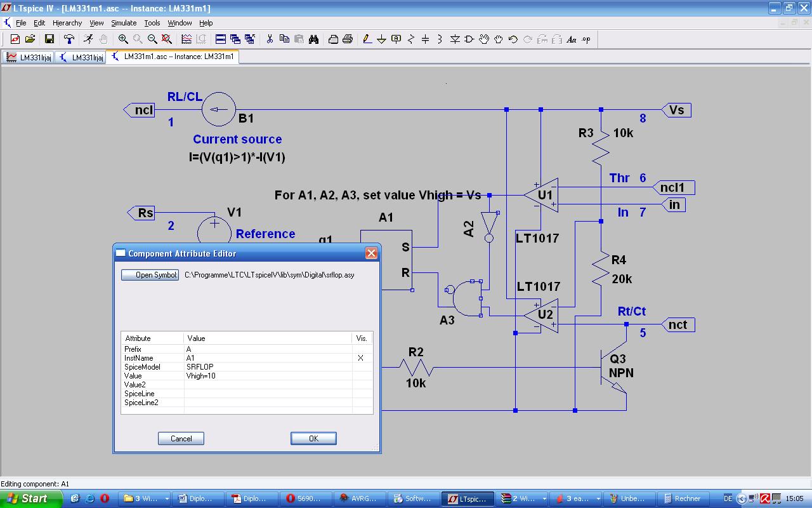This screenshot has height=508, width=812.
Task: Open the File menu
Action: point(21,23)
